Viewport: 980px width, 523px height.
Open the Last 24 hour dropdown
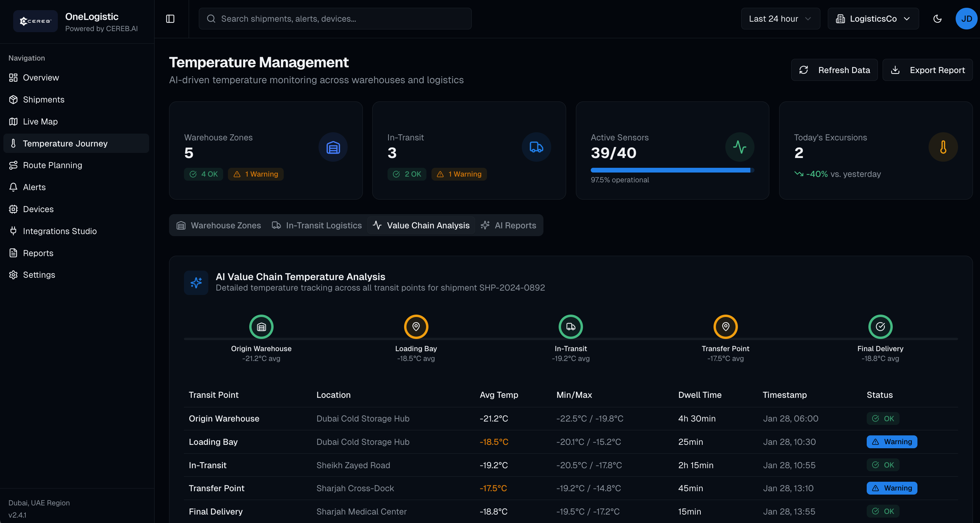click(780, 19)
